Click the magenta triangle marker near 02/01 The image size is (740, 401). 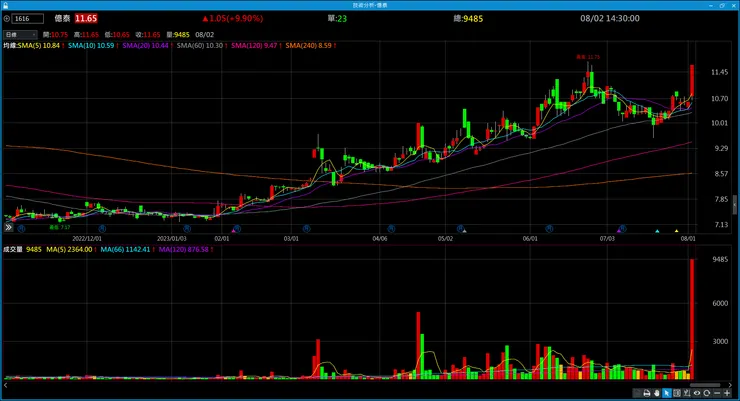point(233,231)
